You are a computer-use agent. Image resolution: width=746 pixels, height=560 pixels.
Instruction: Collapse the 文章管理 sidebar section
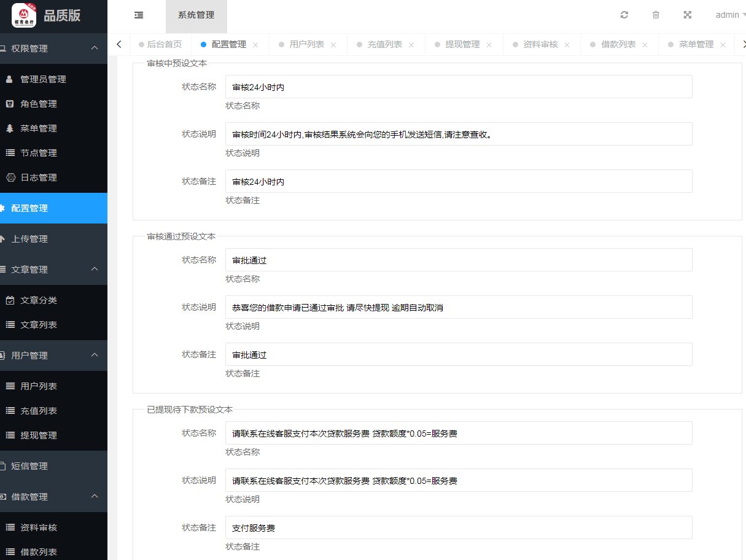(95, 269)
